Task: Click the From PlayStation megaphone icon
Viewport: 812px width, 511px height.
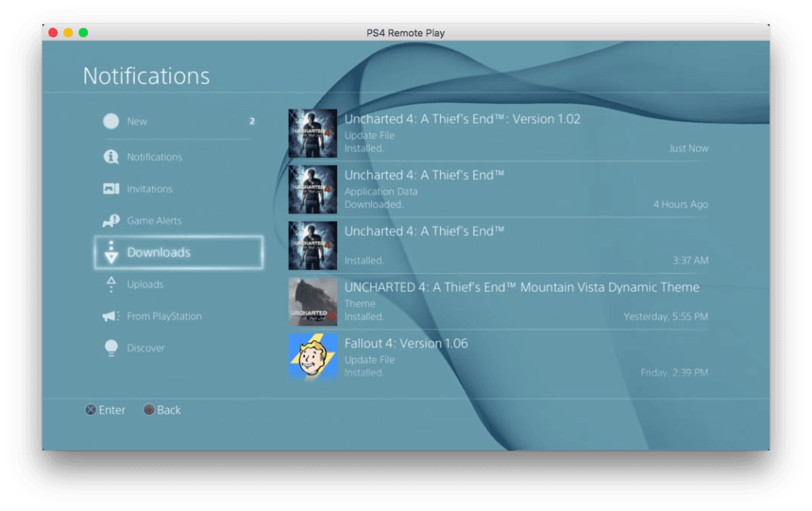Action: click(111, 316)
